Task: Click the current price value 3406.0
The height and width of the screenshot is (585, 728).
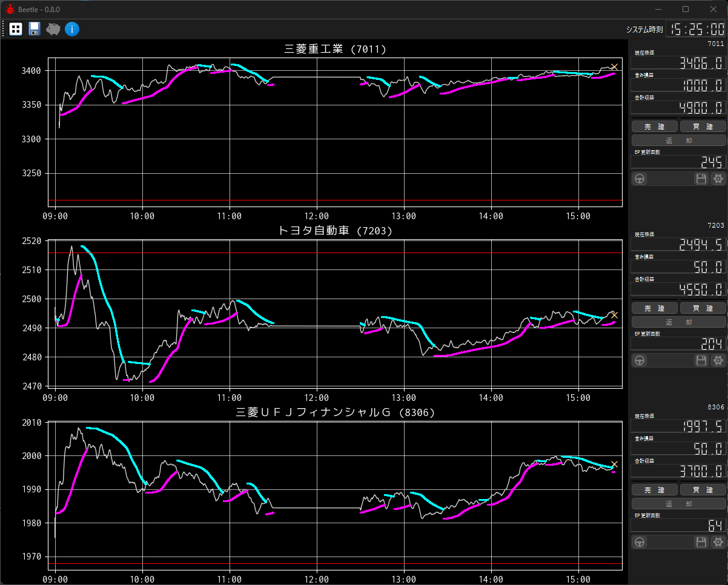Action: (678, 63)
